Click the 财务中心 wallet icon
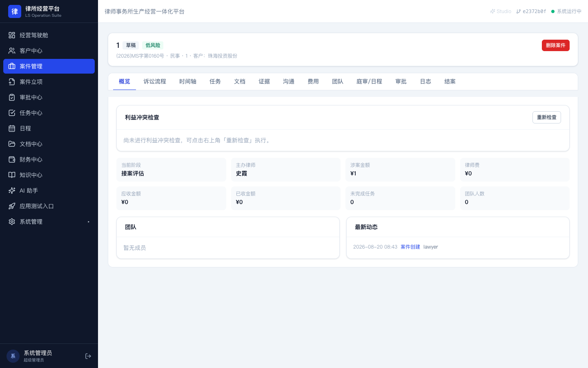The image size is (588, 368). point(12,159)
